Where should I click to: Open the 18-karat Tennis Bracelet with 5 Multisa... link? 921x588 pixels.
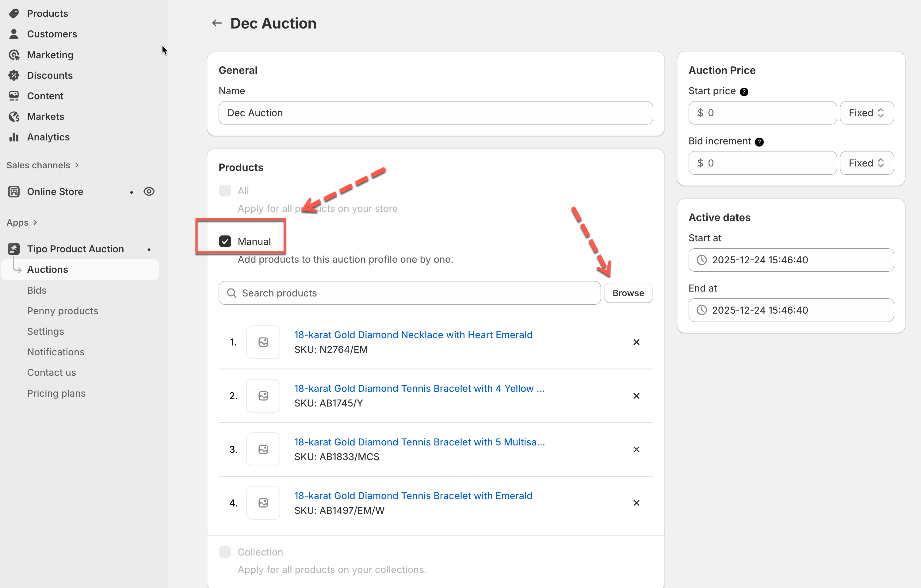pos(419,442)
